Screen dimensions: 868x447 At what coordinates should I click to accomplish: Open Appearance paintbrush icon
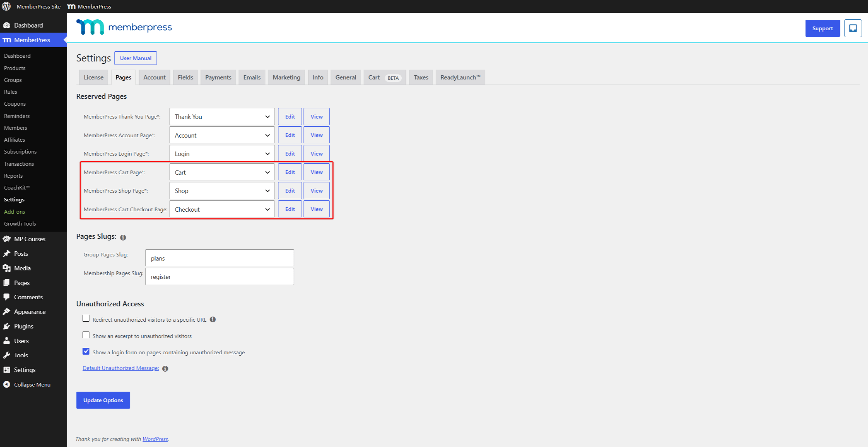[x=6, y=311]
